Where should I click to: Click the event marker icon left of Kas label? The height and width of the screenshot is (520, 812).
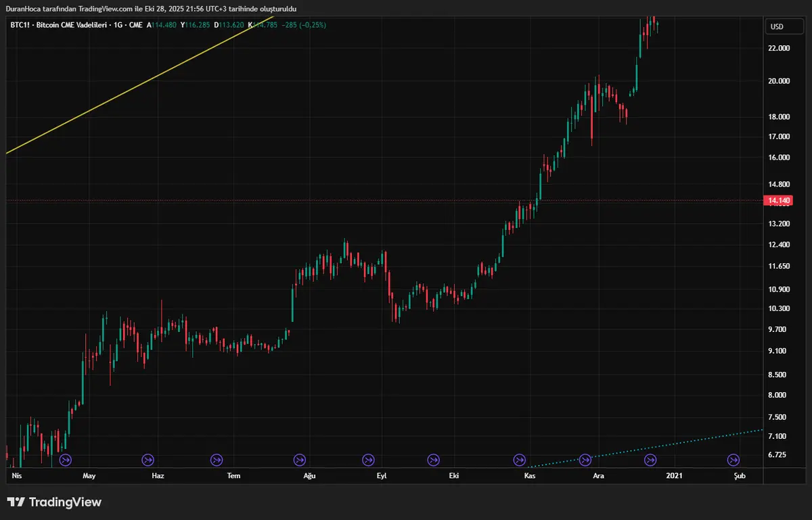(520, 460)
